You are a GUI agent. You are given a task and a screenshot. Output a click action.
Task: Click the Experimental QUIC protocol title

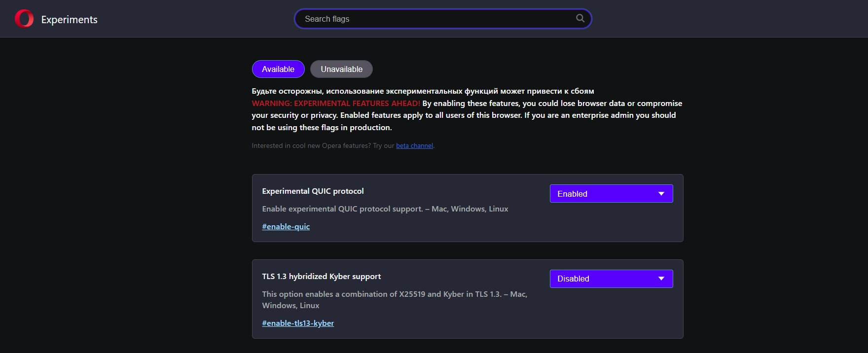coord(313,191)
